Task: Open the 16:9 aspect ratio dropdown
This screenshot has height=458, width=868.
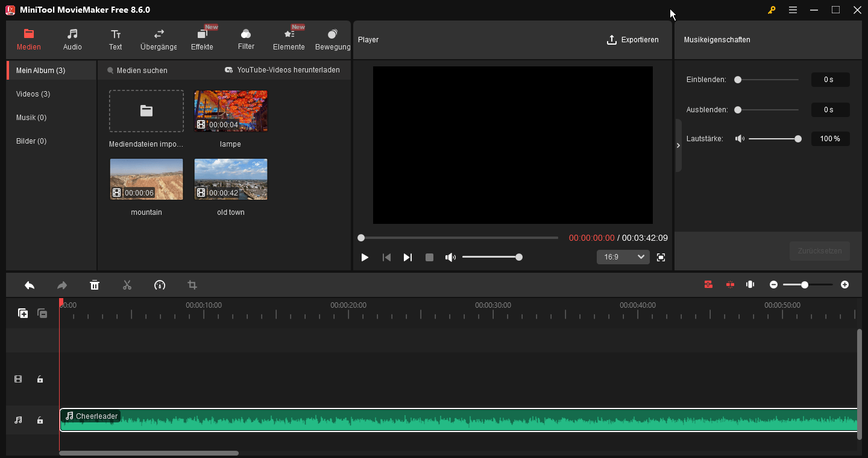Action: (x=623, y=257)
